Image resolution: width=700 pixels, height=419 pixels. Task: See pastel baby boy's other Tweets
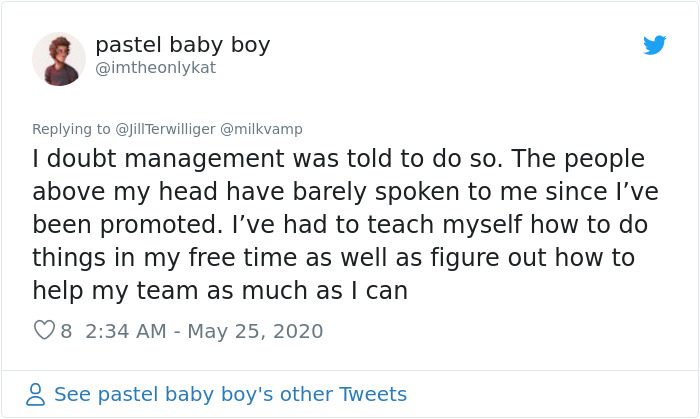click(230, 394)
